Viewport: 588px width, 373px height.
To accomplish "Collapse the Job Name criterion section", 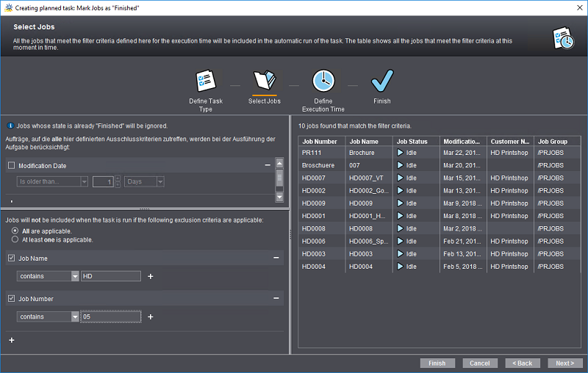I will (276, 258).
